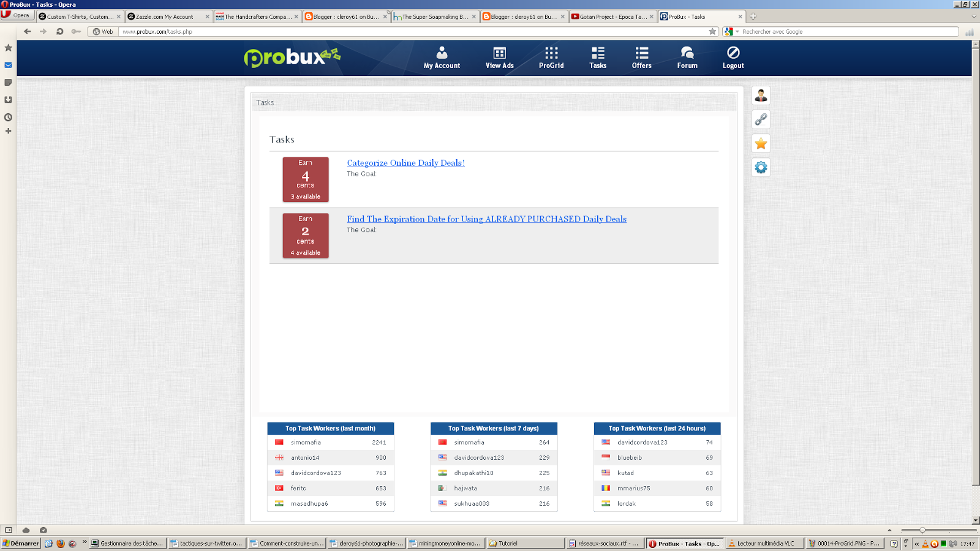
Task: Switch to Gotan Project YouTube tab
Action: (612, 17)
